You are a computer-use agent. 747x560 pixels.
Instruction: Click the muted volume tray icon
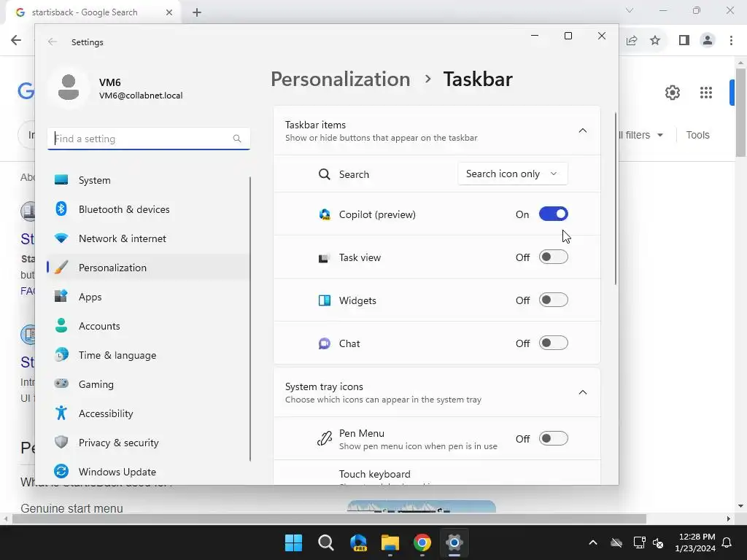658,542
